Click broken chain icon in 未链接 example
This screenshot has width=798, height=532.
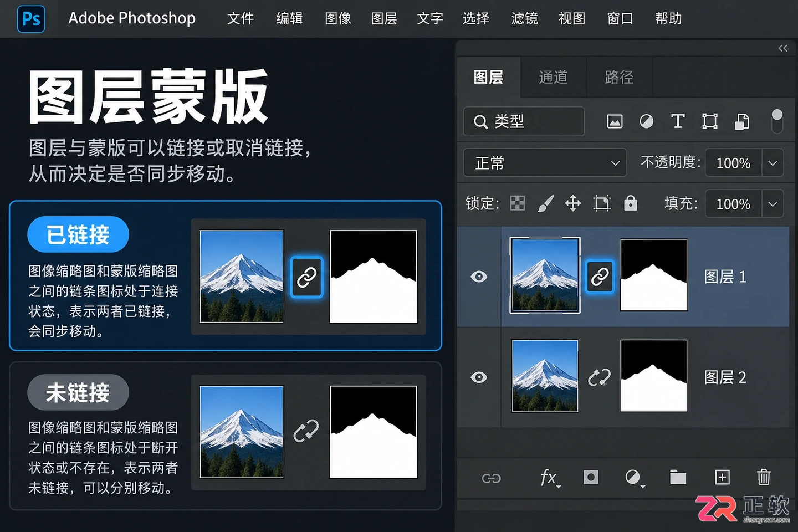click(x=306, y=431)
